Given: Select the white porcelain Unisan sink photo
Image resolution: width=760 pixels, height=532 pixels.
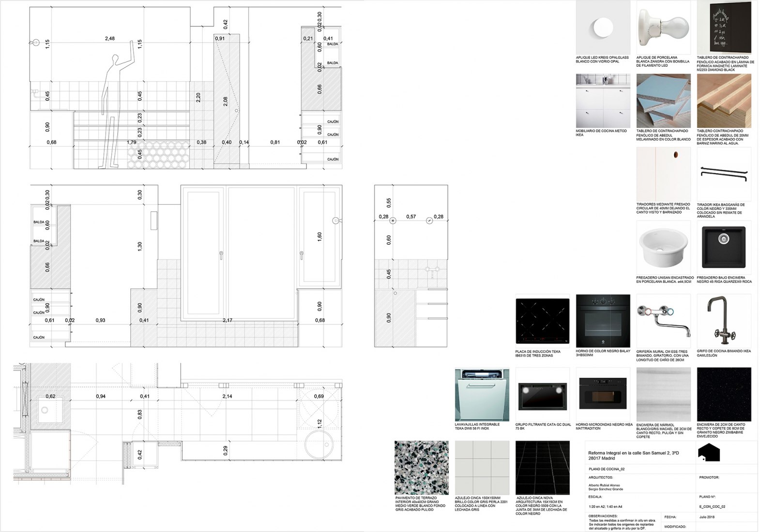Looking at the screenshot, I should coord(663,248).
